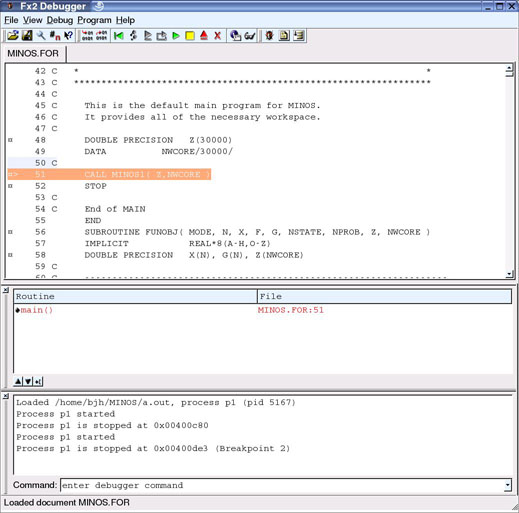Open the Debug menu

pyautogui.click(x=60, y=20)
